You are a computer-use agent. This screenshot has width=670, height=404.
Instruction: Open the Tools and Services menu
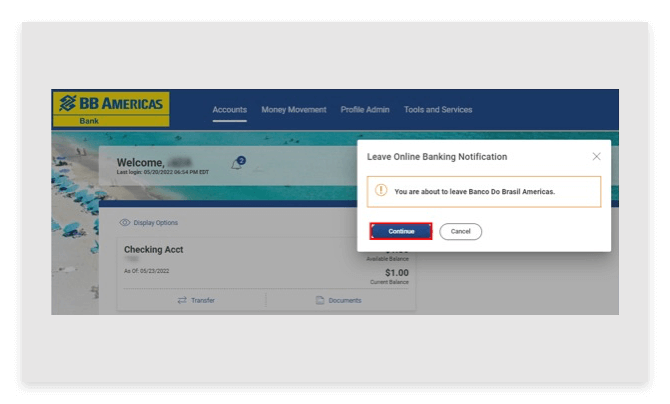pos(438,109)
